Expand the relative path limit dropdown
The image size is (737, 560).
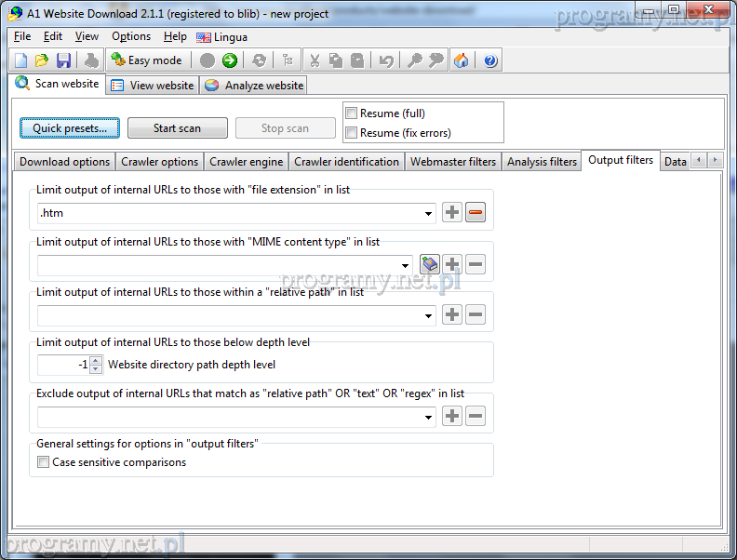429,315
